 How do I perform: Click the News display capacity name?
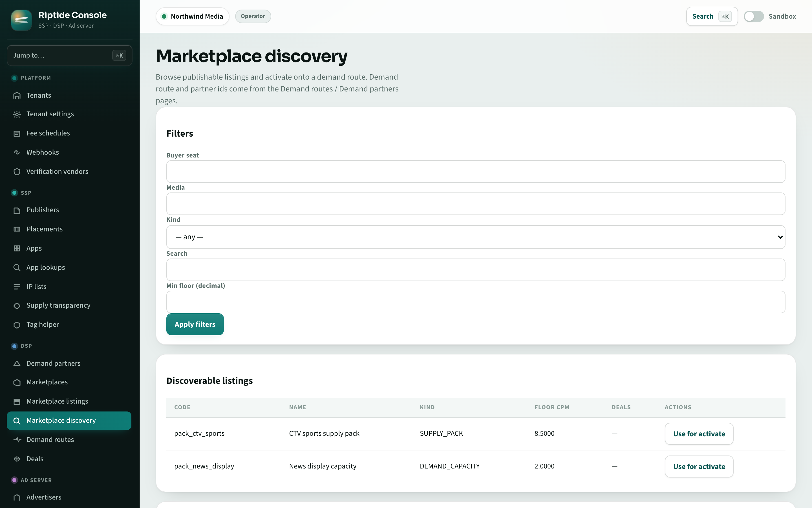coord(323,466)
